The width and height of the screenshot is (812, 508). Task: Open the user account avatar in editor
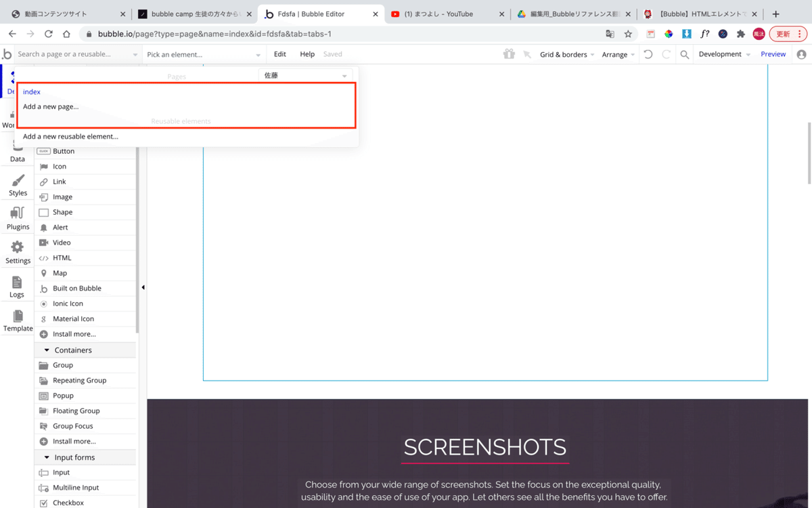click(x=802, y=54)
